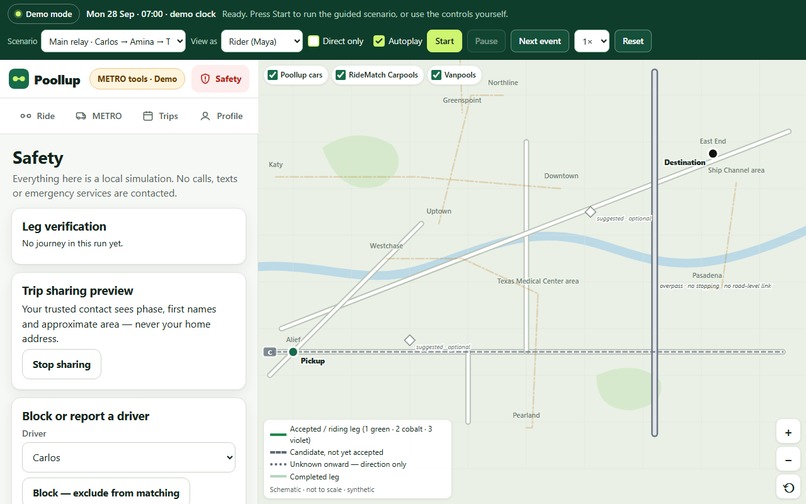Click the Trips calendar icon
This screenshot has width=806, height=504.
(x=148, y=116)
